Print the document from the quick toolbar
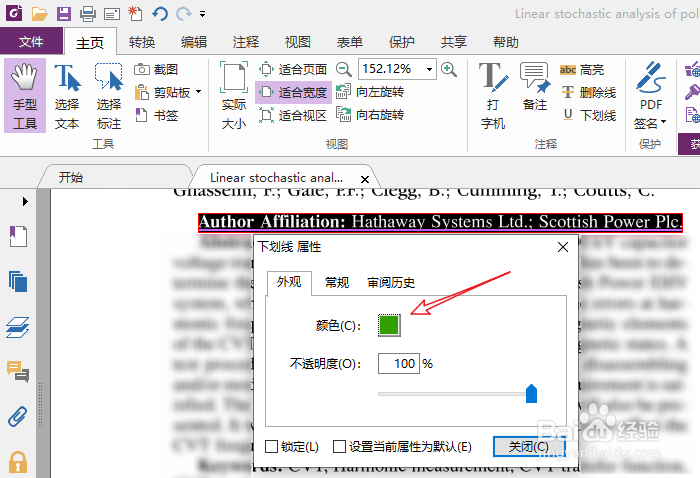Image resolution: width=700 pixels, height=478 pixels. [x=88, y=14]
